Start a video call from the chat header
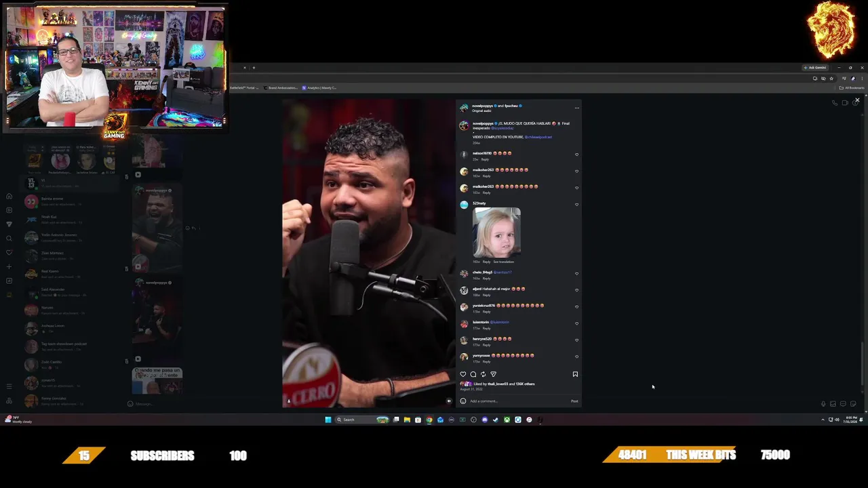Image resolution: width=868 pixels, height=488 pixels. point(845,103)
